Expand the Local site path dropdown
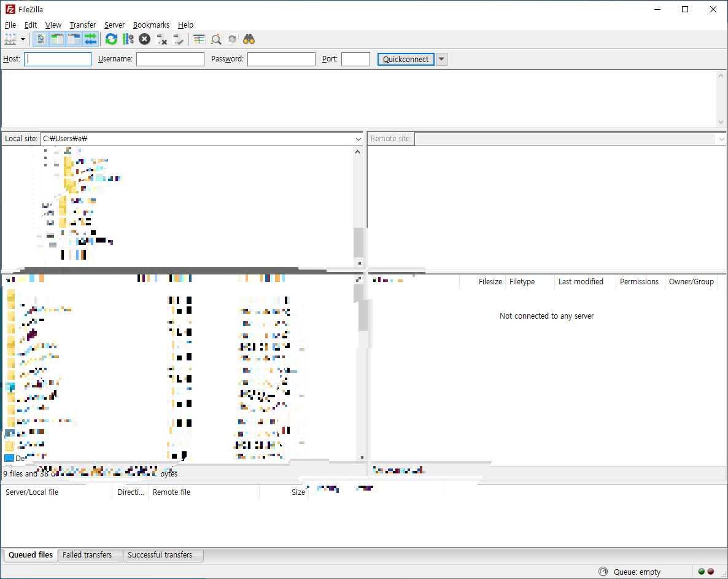This screenshot has width=728, height=579. (358, 139)
